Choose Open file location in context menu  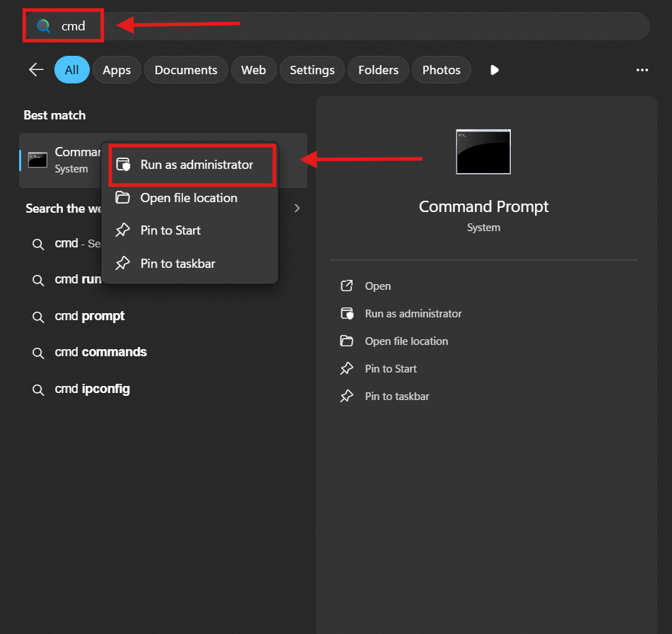pyautogui.click(x=190, y=198)
